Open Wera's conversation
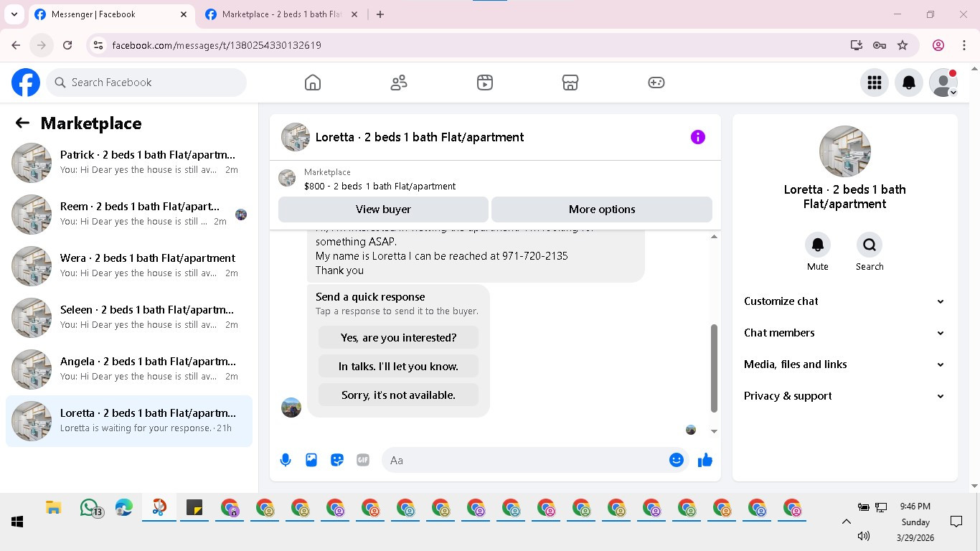This screenshot has height=551, width=980. [x=129, y=265]
